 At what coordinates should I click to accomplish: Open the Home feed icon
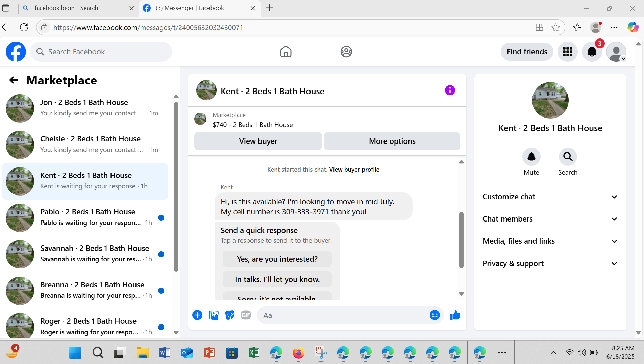[286, 52]
